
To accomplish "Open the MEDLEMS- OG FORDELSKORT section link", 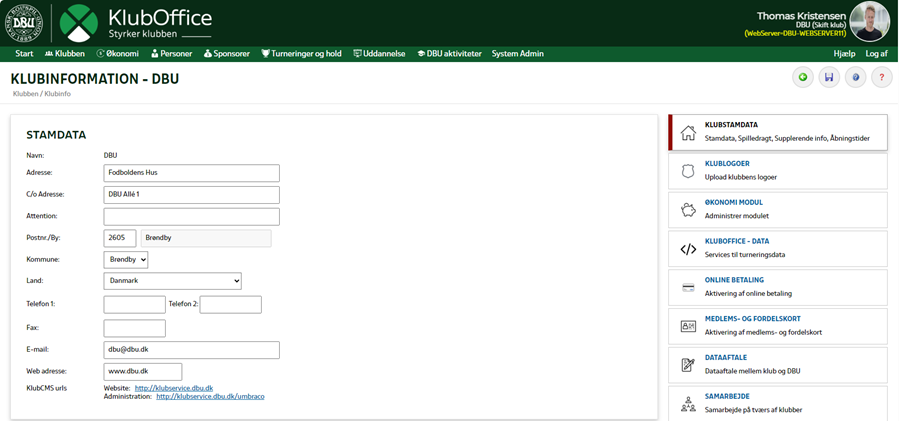I will 752,319.
